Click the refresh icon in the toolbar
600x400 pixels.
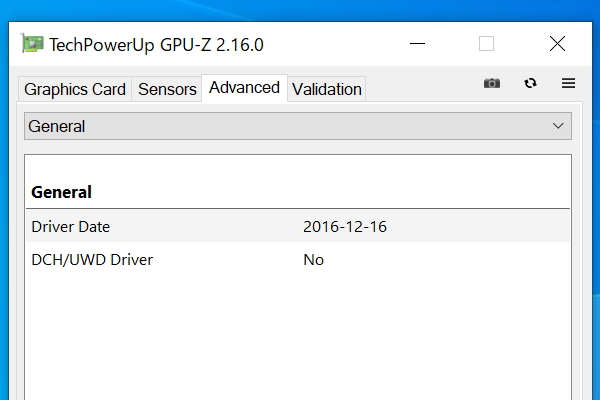530,83
